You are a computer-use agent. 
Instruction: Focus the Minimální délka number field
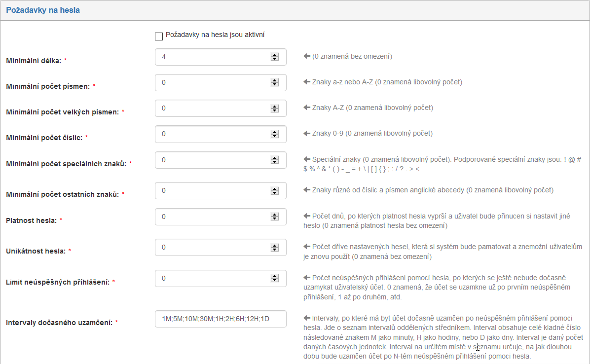coord(212,57)
